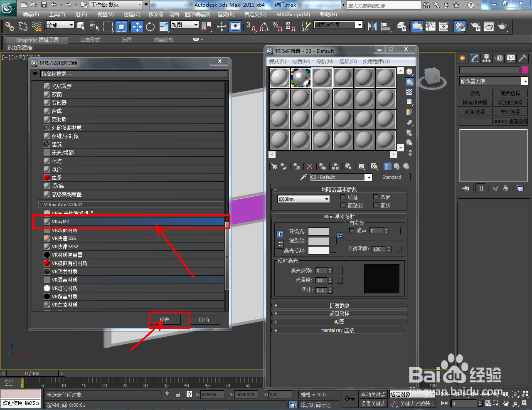This screenshot has width=532, height=410.
Task: Click Reset Map/Mtl red X icon
Action: (309, 166)
